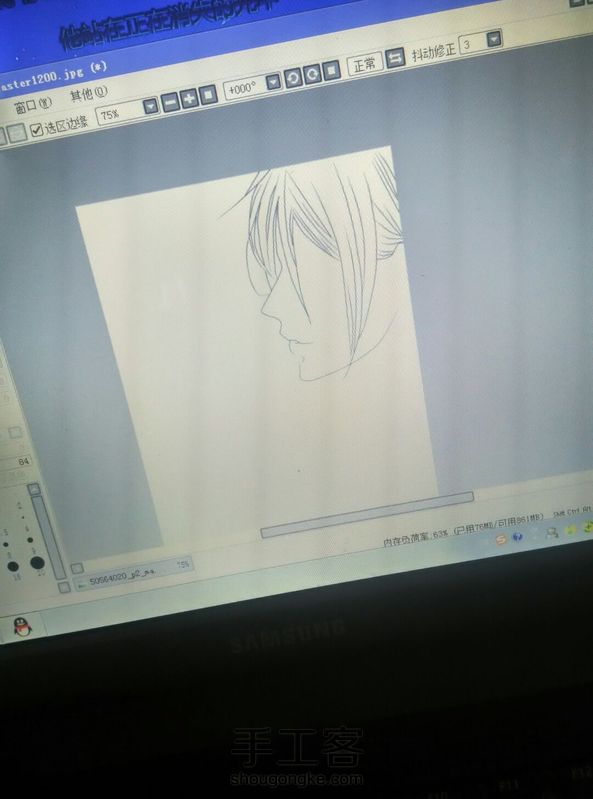This screenshot has height=799, width=593.
Task: Expand the 75% zoom dropdown
Action: tap(150, 106)
